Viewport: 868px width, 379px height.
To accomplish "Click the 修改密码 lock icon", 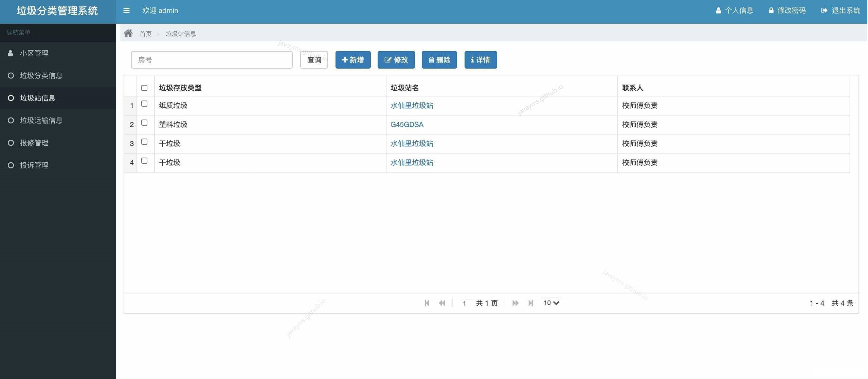I will tap(771, 10).
